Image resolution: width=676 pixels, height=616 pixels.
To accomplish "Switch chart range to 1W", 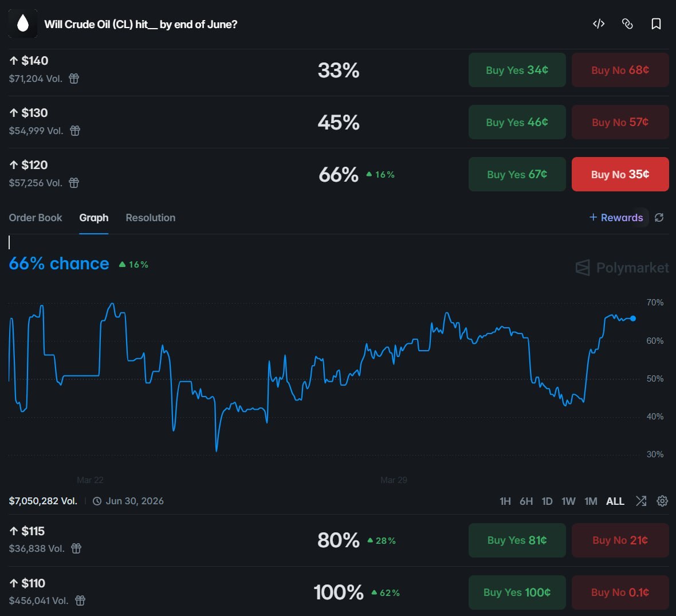I will coord(568,501).
